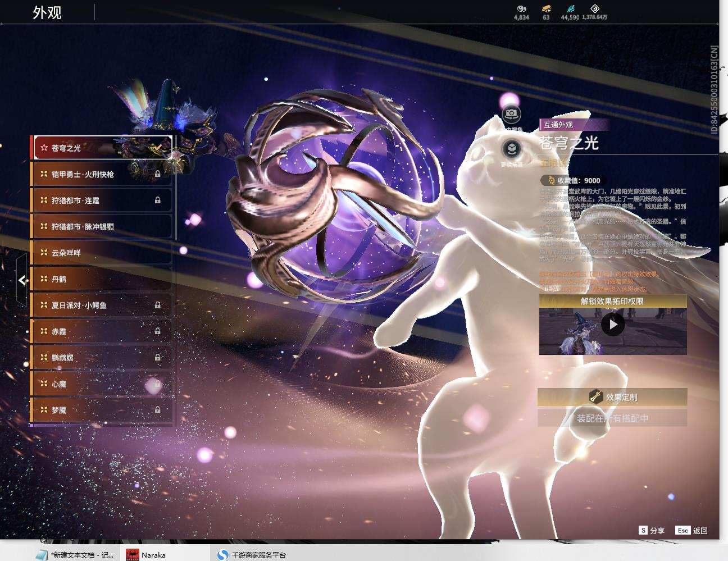Click the skin list scrollbar

pos(176,188)
